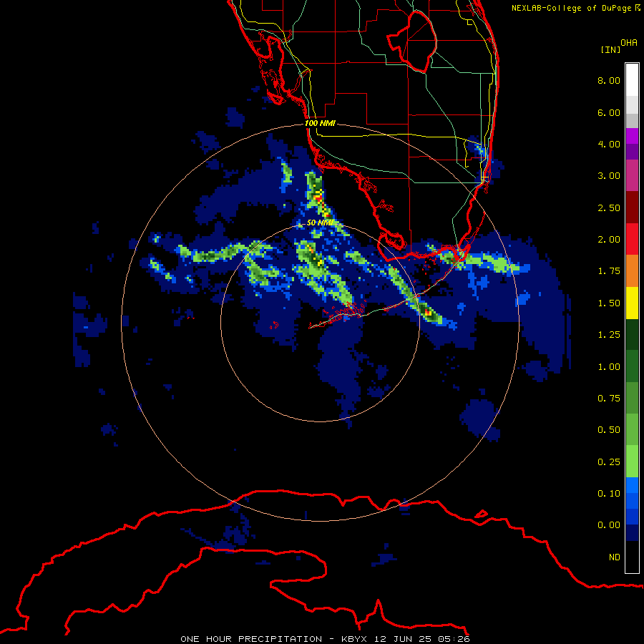
Task: Select the black ND swatch in legend
Action: click(x=632, y=557)
